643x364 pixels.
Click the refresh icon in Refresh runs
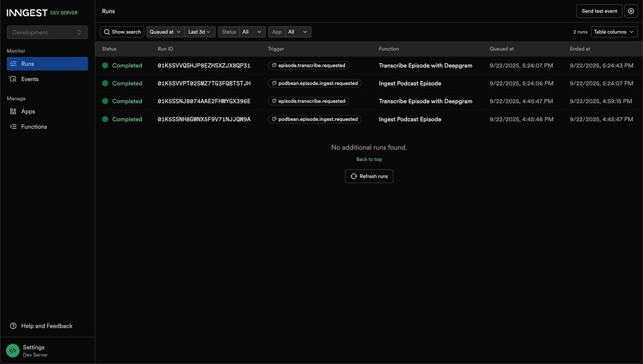click(354, 176)
